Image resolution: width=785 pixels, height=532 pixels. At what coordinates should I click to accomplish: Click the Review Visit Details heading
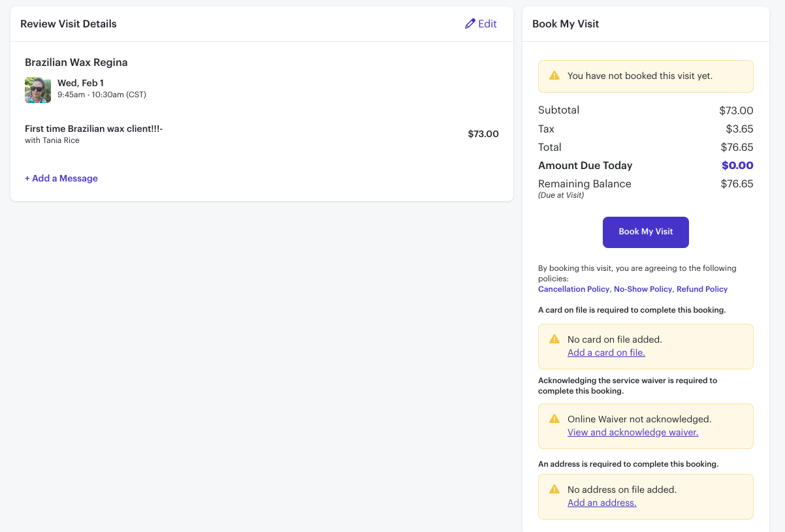pos(69,23)
